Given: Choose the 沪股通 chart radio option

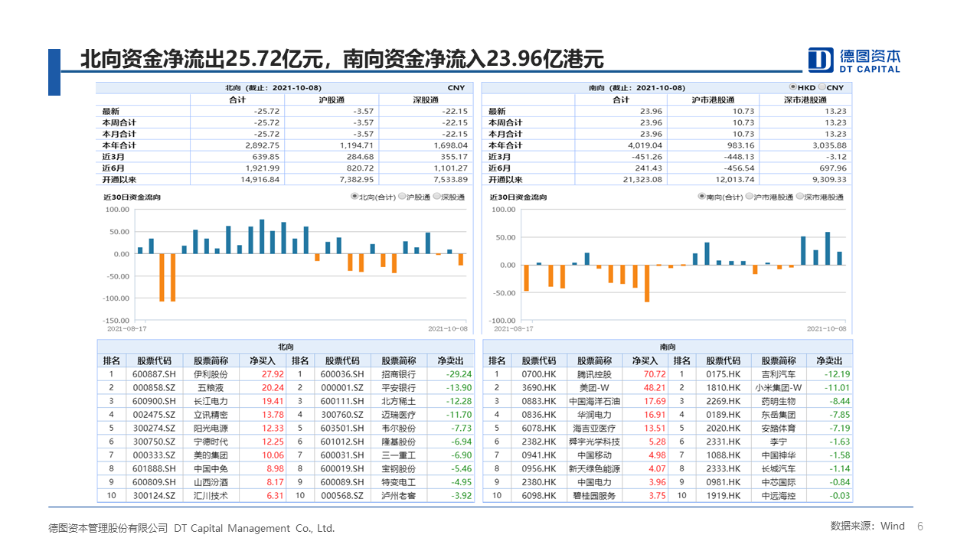Looking at the screenshot, I should pos(403,197).
